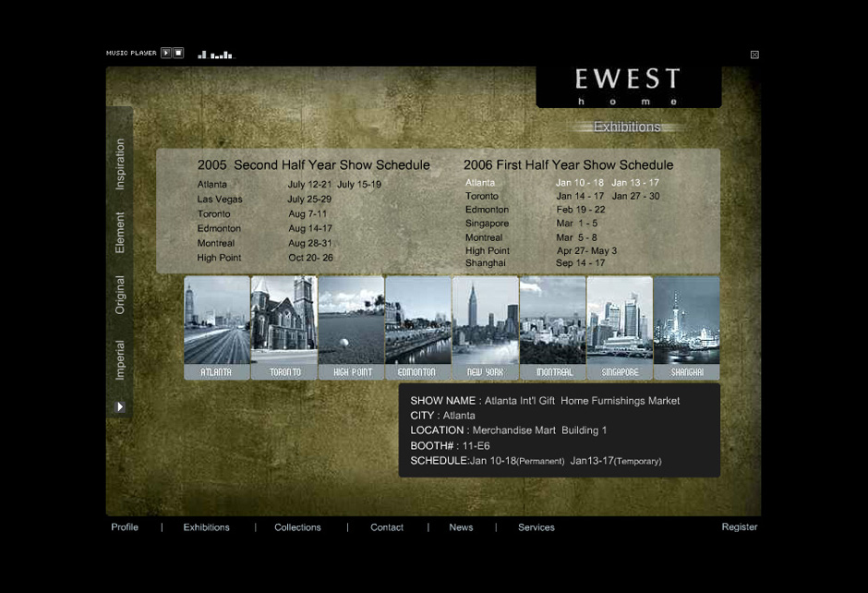Click the BOOTH# 11-E6 line
This screenshot has width=868, height=593.
point(450,446)
